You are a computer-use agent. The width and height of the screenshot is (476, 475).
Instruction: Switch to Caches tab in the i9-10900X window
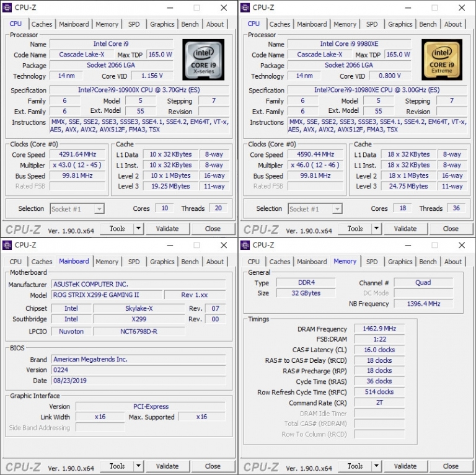42,24
